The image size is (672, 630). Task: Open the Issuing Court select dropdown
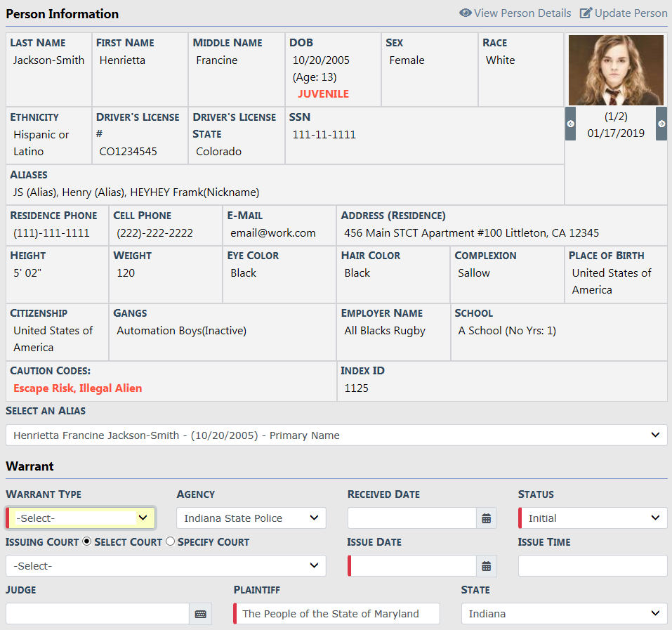pos(166,566)
